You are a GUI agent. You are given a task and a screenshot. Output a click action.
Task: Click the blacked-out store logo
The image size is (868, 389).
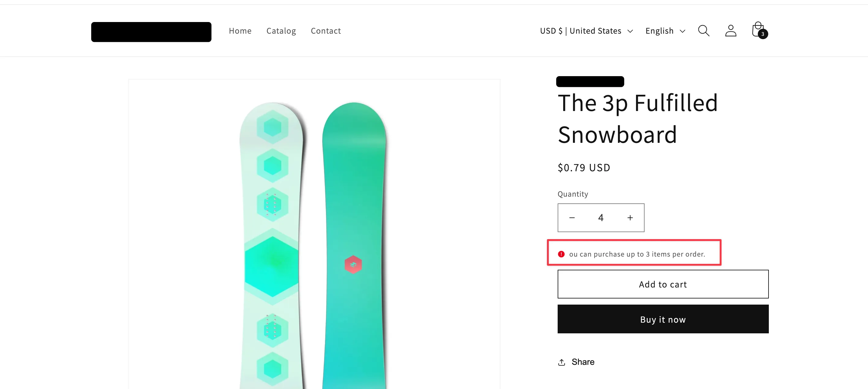[x=151, y=32]
